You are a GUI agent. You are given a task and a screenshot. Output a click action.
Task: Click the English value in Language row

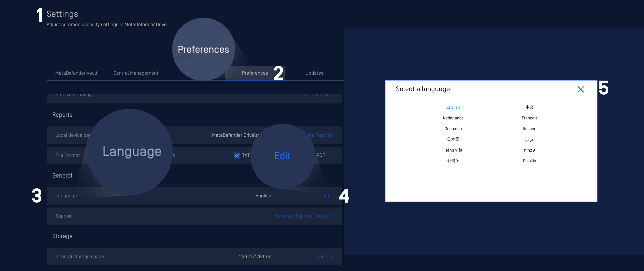(263, 196)
